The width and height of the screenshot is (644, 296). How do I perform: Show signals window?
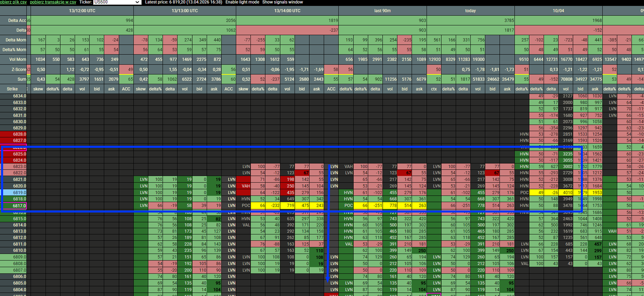tap(282, 2)
